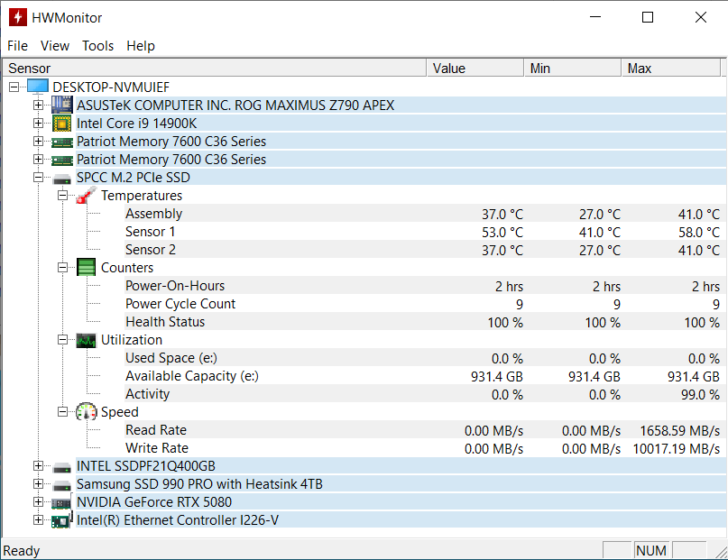Click the first Patriot Memory RAM icon
728x560 pixels.
click(61, 142)
